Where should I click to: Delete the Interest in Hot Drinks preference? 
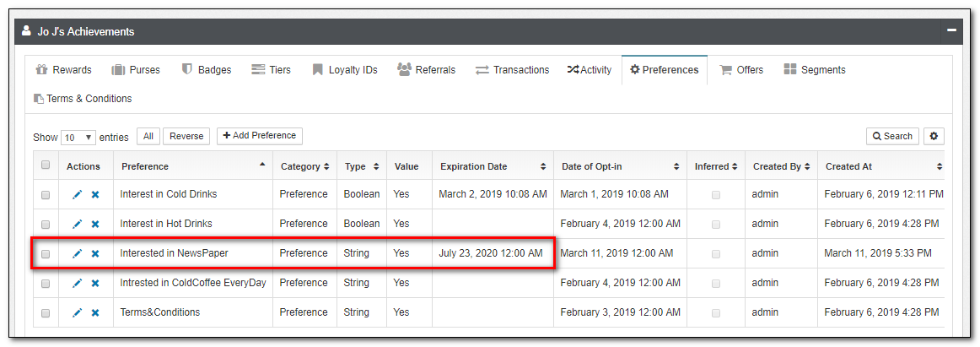point(95,224)
